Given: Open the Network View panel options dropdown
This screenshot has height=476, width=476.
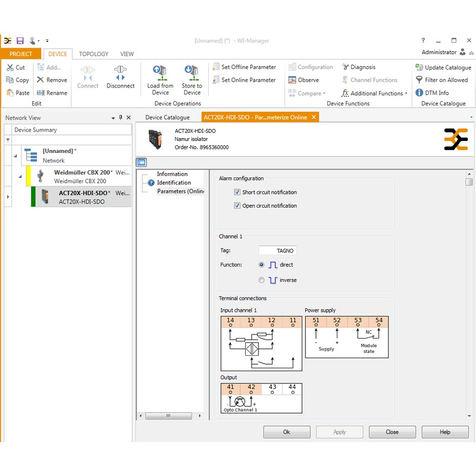Looking at the screenshot, I should (113, 118).
